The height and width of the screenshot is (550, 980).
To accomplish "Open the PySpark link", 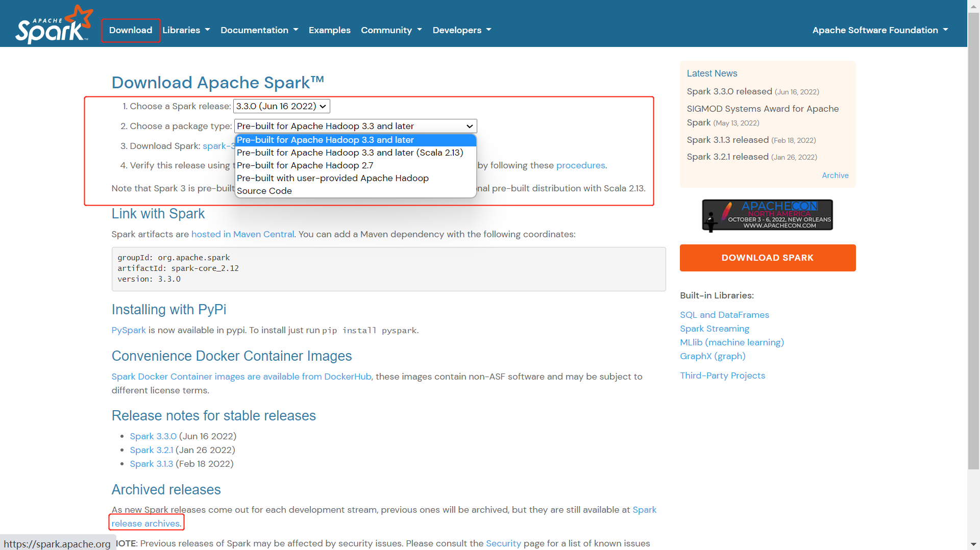I will pos(129,330).
